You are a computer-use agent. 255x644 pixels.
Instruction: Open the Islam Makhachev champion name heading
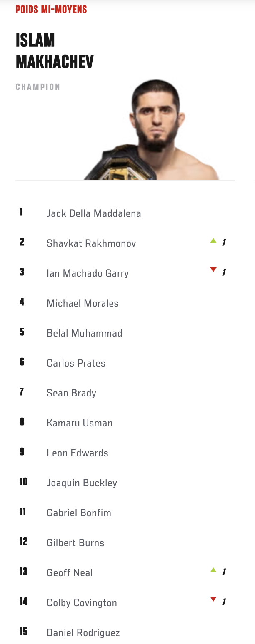point(55,52)
